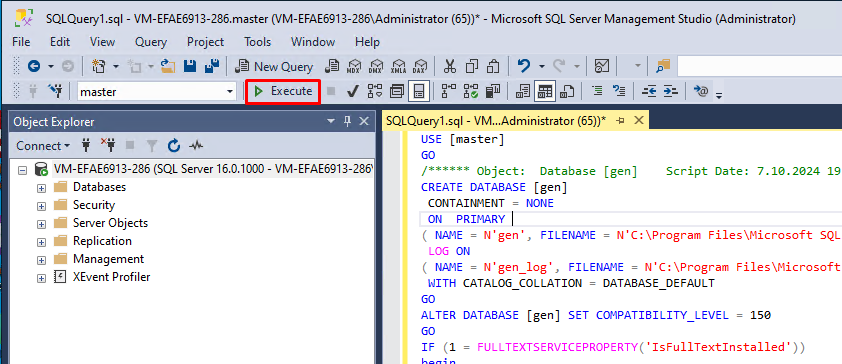Decrease the indent of selected lines
This screenshot has height=364, width=842.
[x=649, y=92]
